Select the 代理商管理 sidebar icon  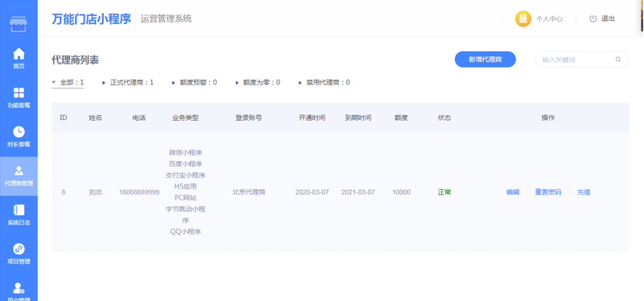pyautogui.click(x=19, y=171)
